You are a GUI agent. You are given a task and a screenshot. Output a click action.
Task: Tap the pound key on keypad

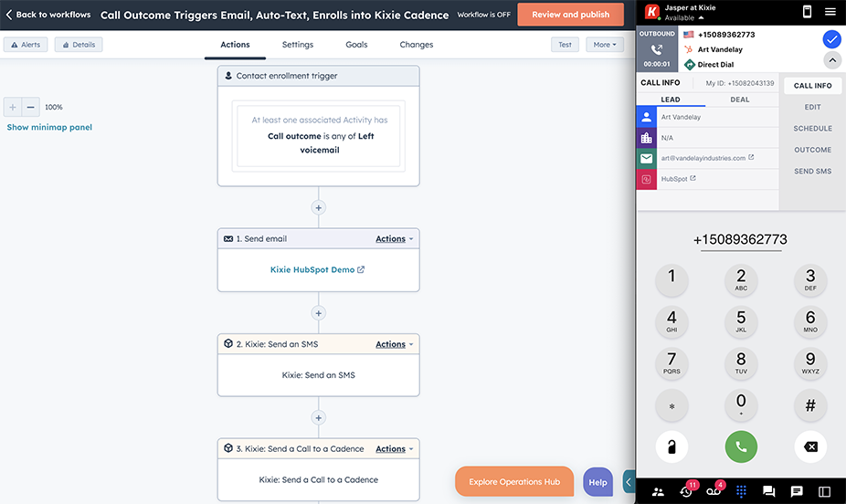tap(809, 404)
